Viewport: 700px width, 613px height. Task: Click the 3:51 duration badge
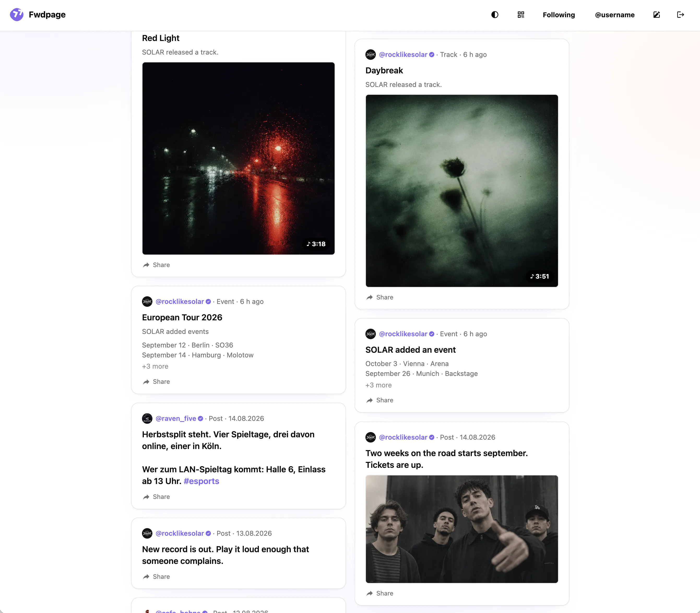540,276
